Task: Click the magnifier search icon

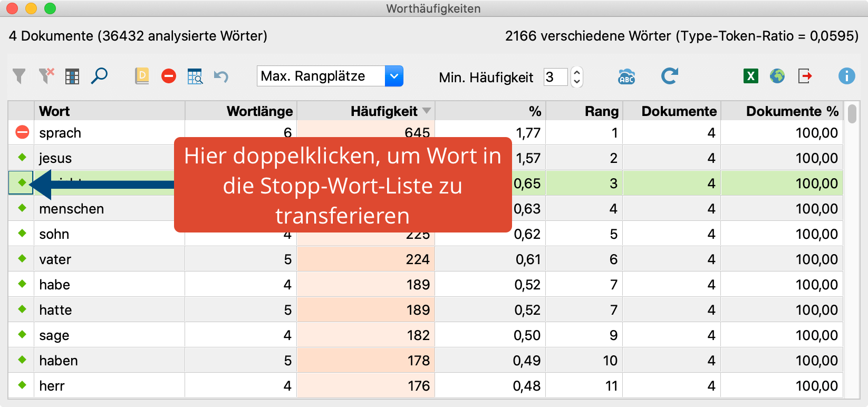Action: coord(99,76)
